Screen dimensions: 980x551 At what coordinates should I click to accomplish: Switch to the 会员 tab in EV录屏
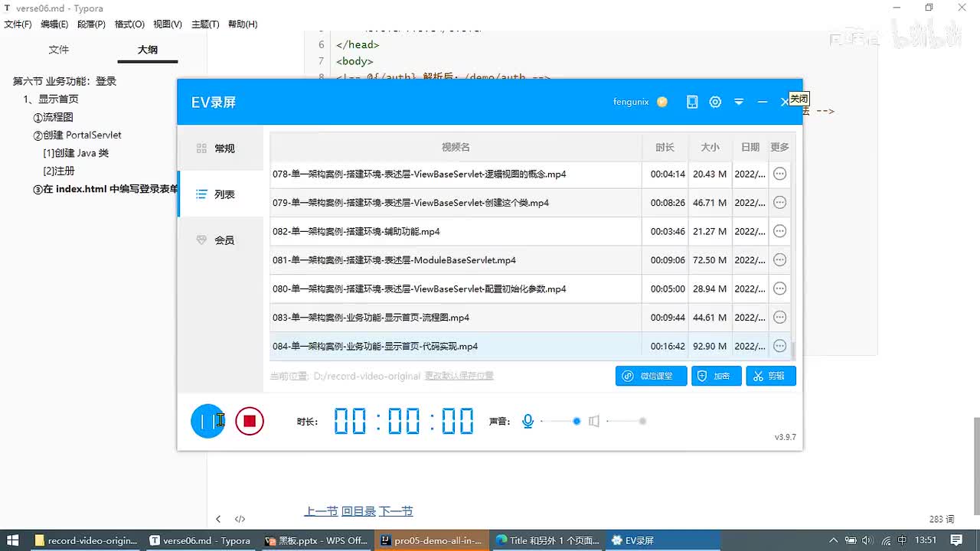(220, 240)
